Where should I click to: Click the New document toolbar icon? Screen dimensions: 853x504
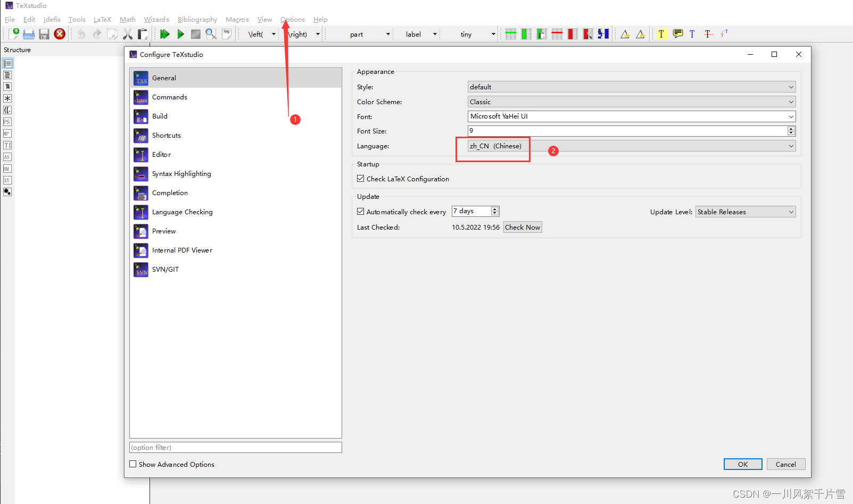click(x=14, y=34)
